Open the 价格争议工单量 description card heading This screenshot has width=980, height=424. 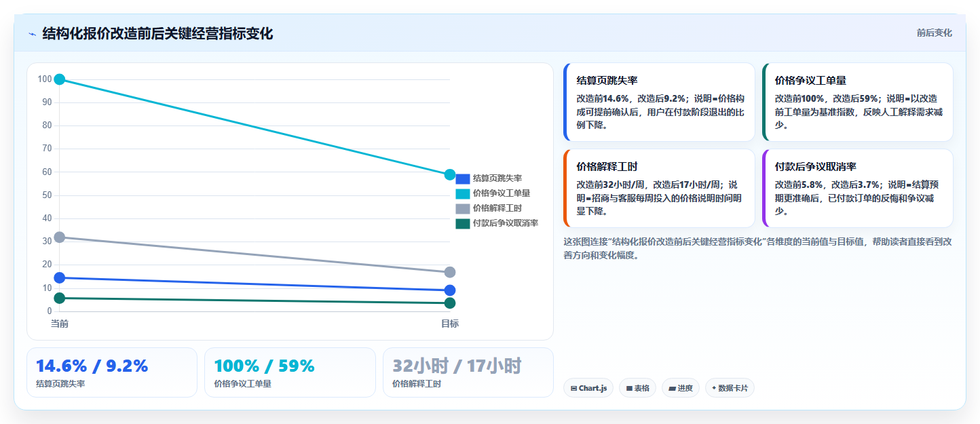810,80
